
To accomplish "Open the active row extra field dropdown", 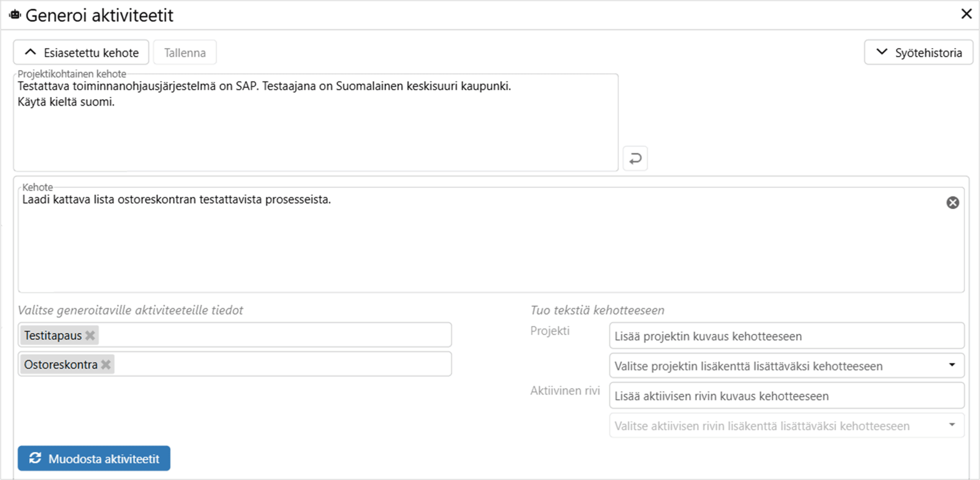I will click(786, 426).
